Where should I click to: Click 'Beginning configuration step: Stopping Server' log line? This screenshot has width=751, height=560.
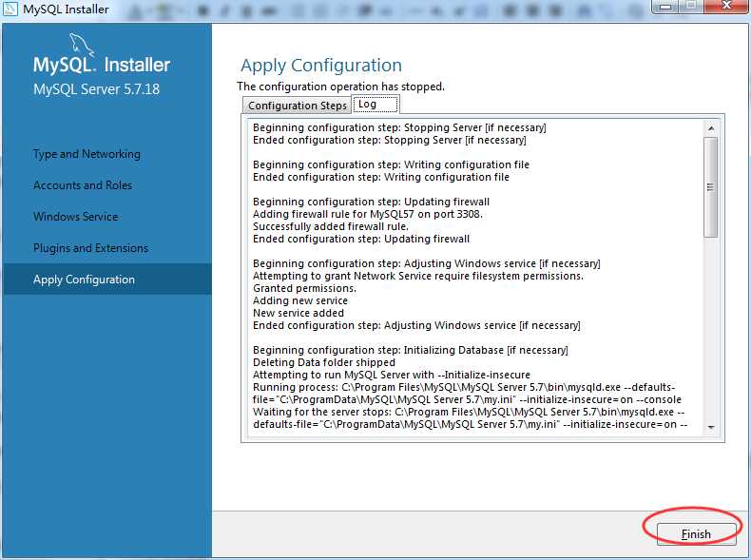(x=399, y=127)
